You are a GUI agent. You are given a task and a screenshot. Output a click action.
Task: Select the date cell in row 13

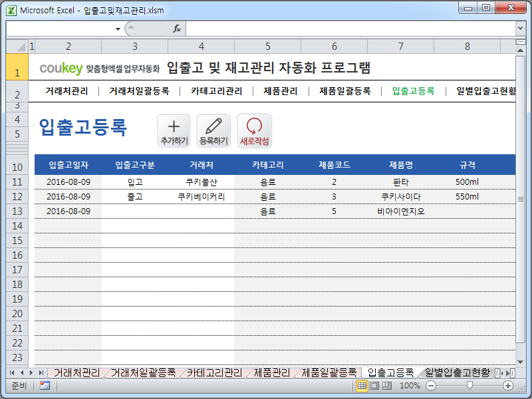pos(68,211)
